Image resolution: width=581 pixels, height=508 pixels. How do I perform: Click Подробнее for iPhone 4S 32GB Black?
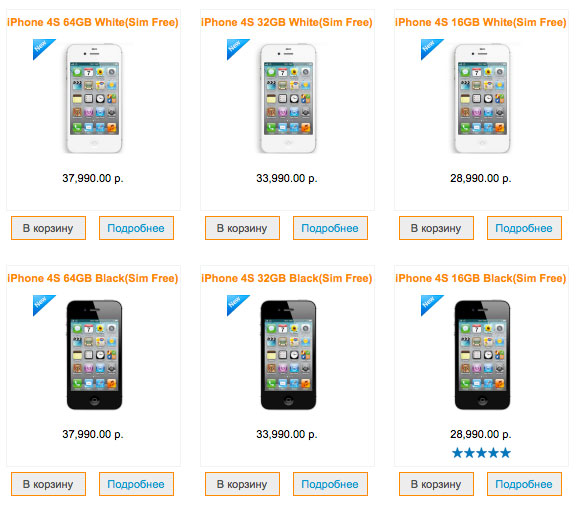coord(330,484)
